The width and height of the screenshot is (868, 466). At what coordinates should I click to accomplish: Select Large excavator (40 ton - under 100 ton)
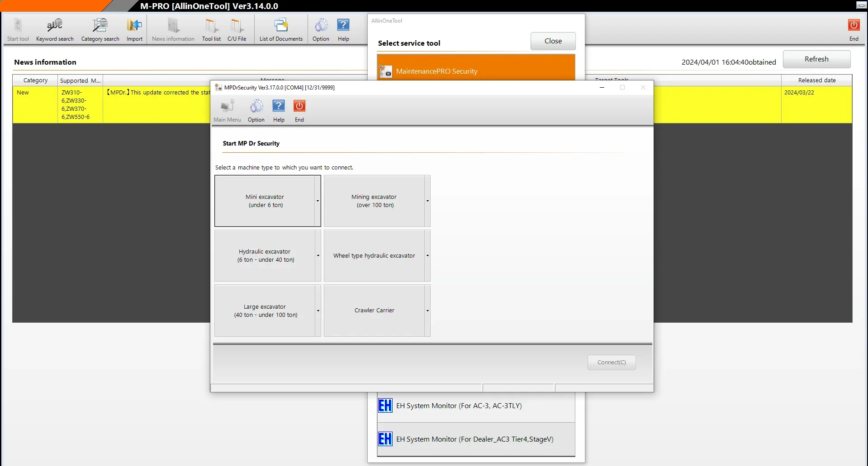click(265, 311)
